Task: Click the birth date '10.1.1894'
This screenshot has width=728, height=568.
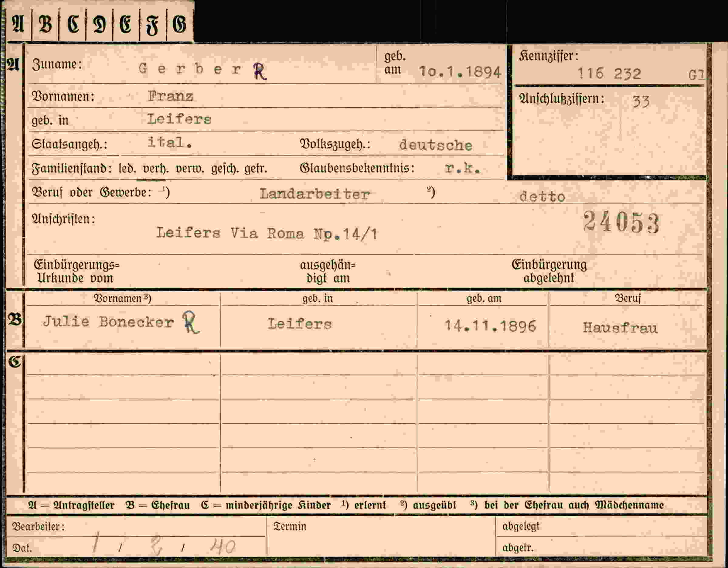Action: [x=460, y=72]
